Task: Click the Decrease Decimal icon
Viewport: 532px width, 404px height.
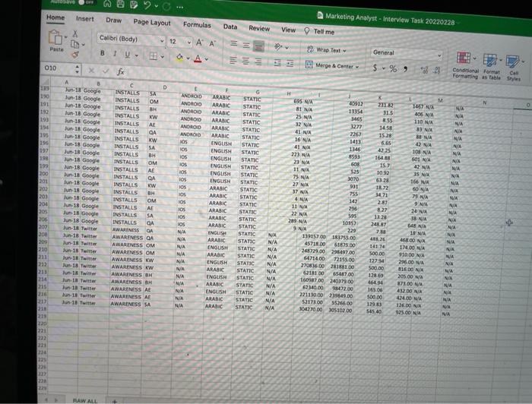Action: pos(437,70)
